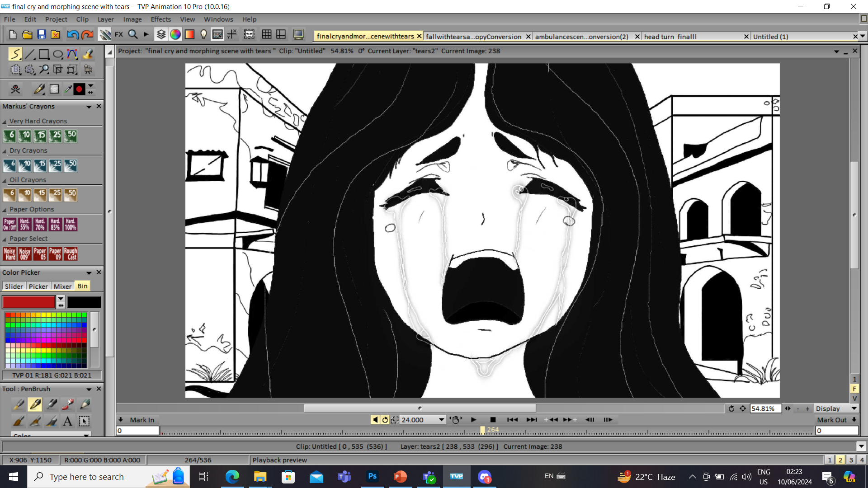Select the flood fill bucket tool

pos(88,54)
